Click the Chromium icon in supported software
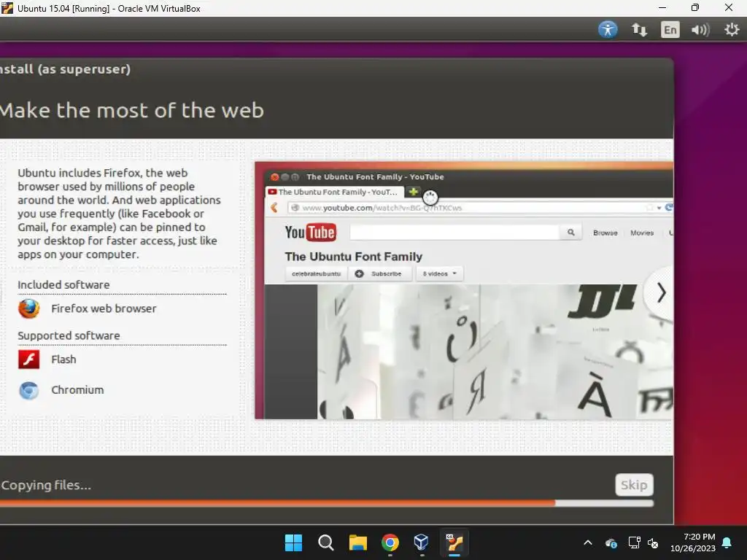The height and width of the screenshot is (560, 747). (x=28, y=391)
